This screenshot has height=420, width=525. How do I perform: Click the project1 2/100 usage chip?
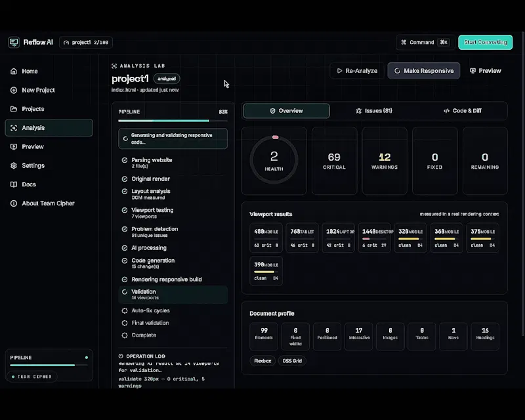point(86,43)
